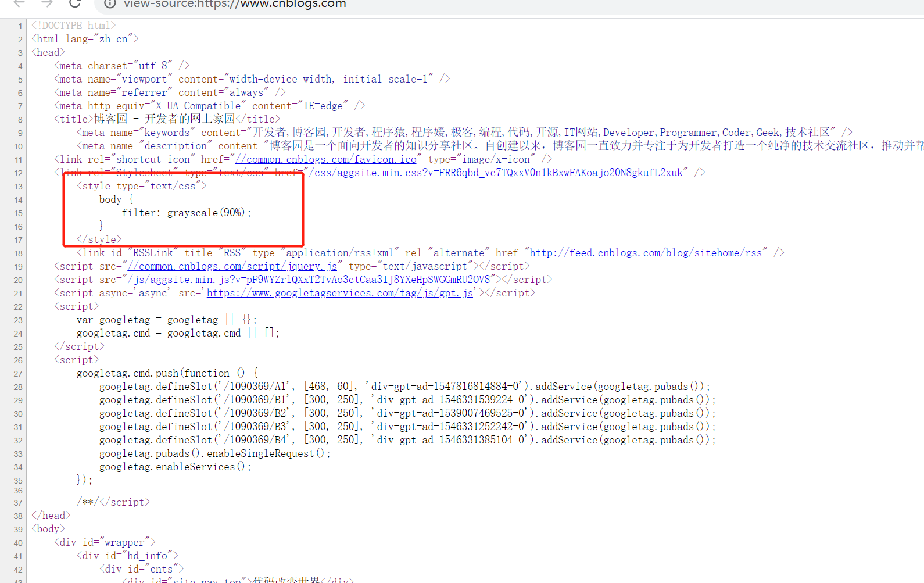Click the '<!DOCTYPE html>' line
The image size is (924, 583).
pyautogui.click(x=74, y=26)
